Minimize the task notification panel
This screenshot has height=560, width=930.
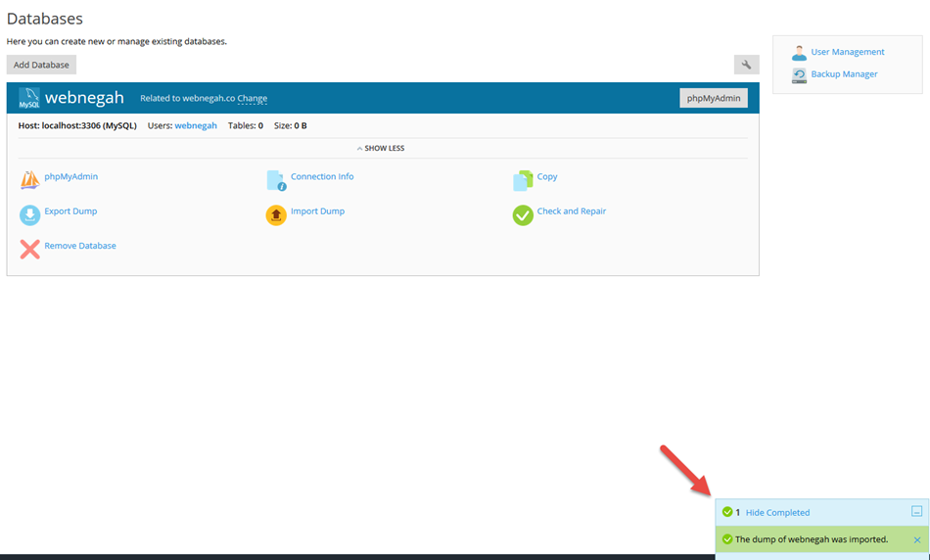pos(916,512)
